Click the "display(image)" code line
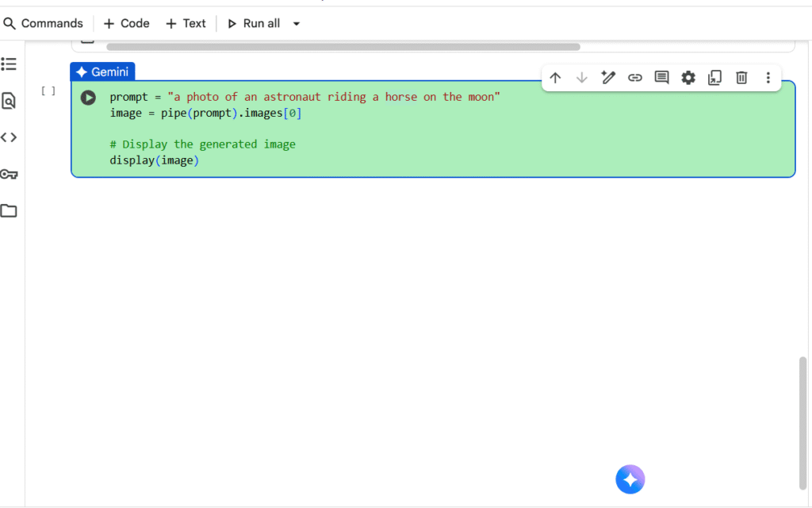812x508 pixels. pyautogui.click(x=155, y=160)
